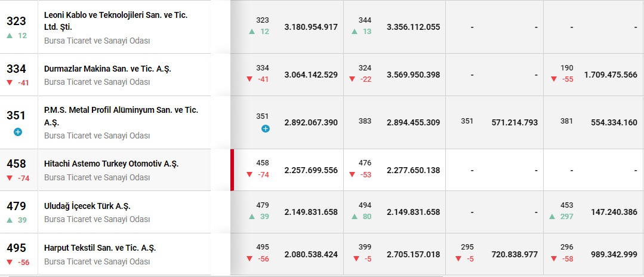Open Hitachi Astemo Turkey Otomotiv A.Ş.
Viewport: 644px width, 277px height.
click(x=111, y=164)
